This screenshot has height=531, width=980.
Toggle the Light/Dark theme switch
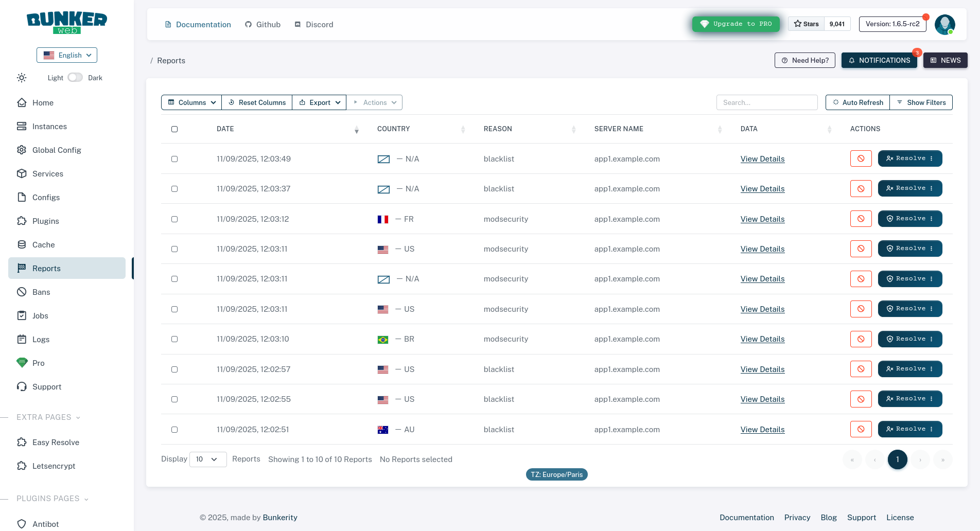pyautogui.click(x=75, y=78)
